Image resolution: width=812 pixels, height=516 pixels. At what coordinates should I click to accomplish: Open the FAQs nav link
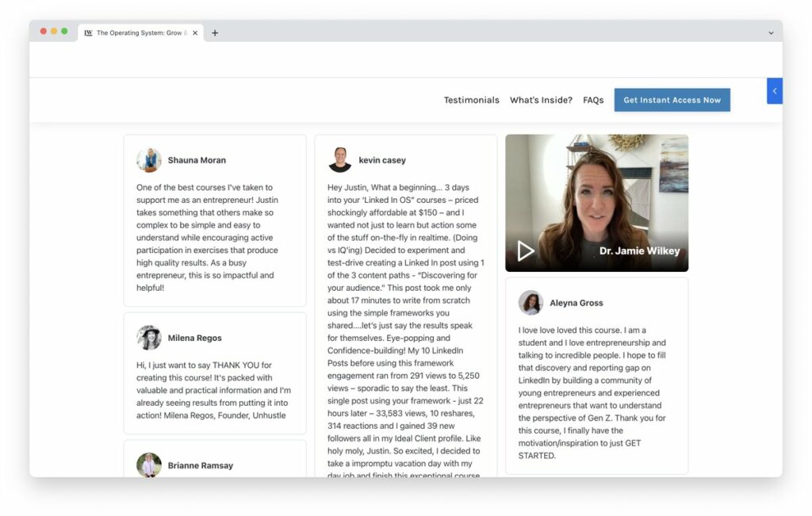[593, 101]
